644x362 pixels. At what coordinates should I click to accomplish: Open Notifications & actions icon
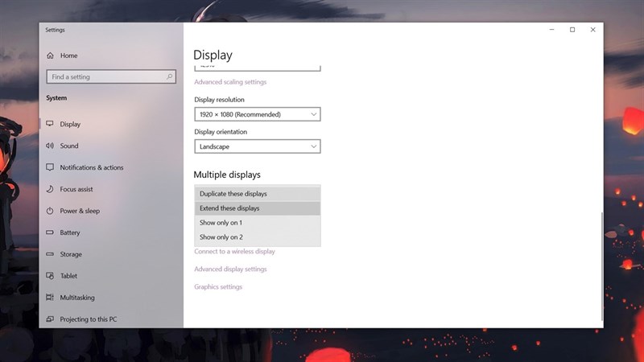click(50, 167)
